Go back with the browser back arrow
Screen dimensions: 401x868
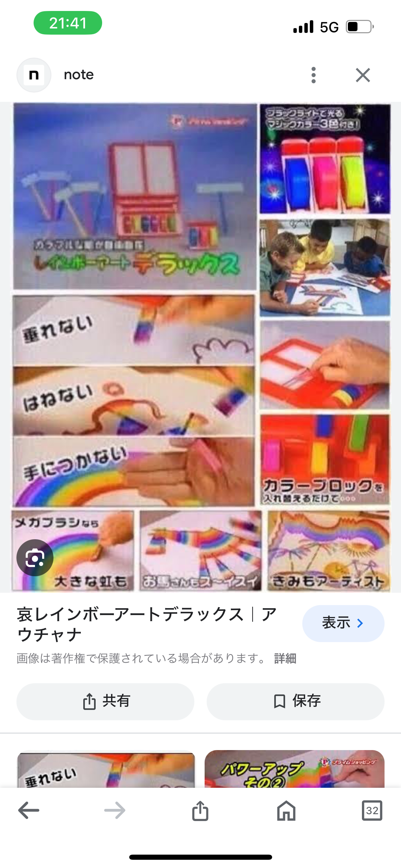click(29, 810)
